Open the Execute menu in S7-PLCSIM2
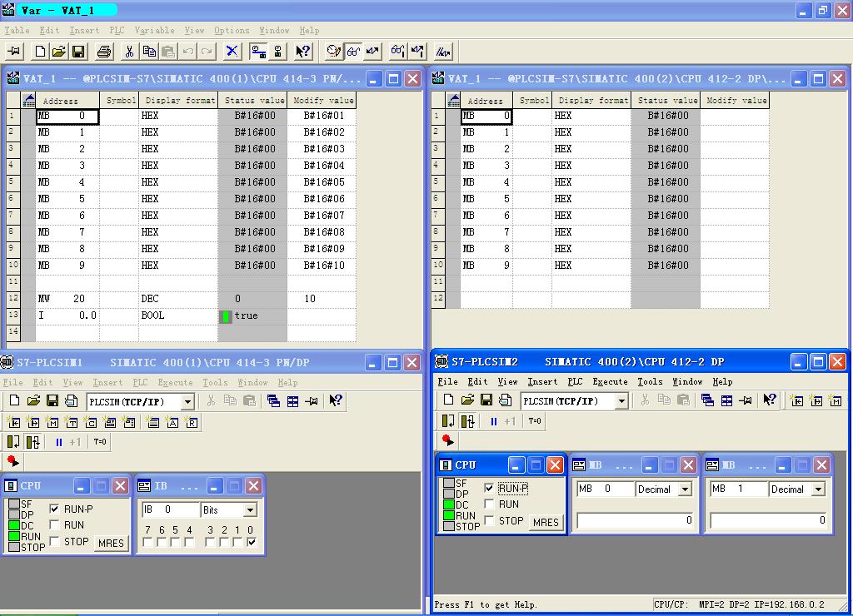This screenshot has width=853, height=616. [x=609, y=381]
